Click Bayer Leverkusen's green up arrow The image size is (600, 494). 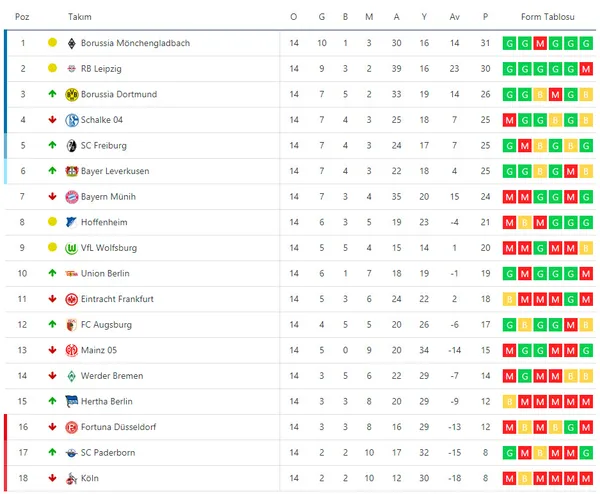52,171
